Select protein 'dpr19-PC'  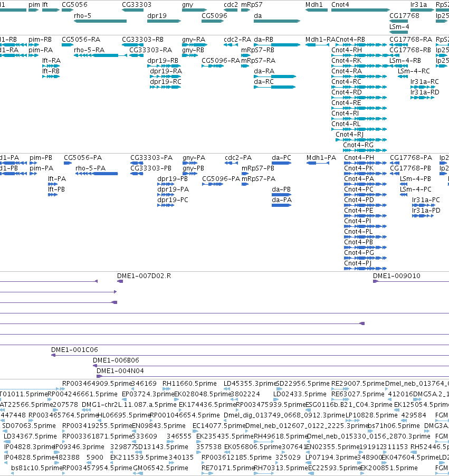[173, 200]
